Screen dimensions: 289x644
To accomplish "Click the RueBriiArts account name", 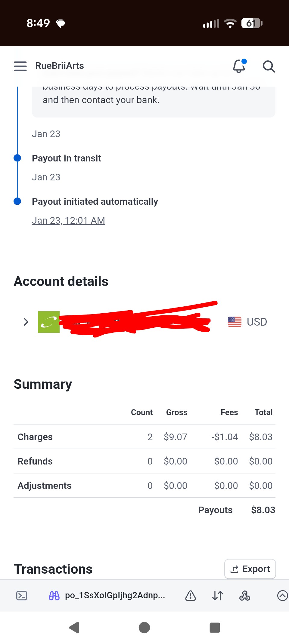I will pyautogui.click(x=60, y=66).
